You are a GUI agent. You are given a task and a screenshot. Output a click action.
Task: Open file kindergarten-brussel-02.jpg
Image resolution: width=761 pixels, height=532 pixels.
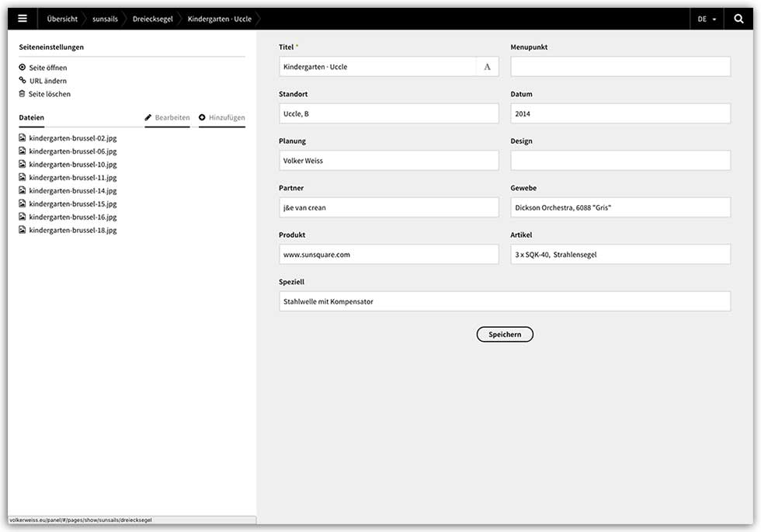coord(73,138)
